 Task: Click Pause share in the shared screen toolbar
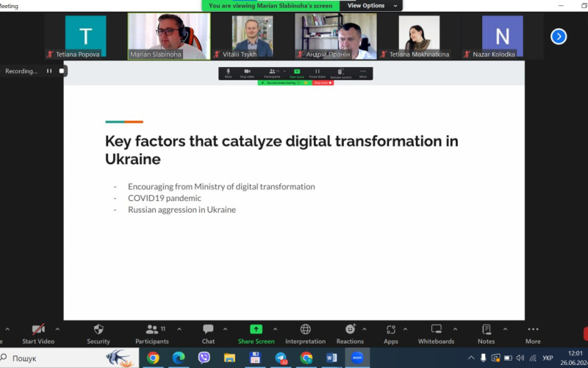click(318, 73)
